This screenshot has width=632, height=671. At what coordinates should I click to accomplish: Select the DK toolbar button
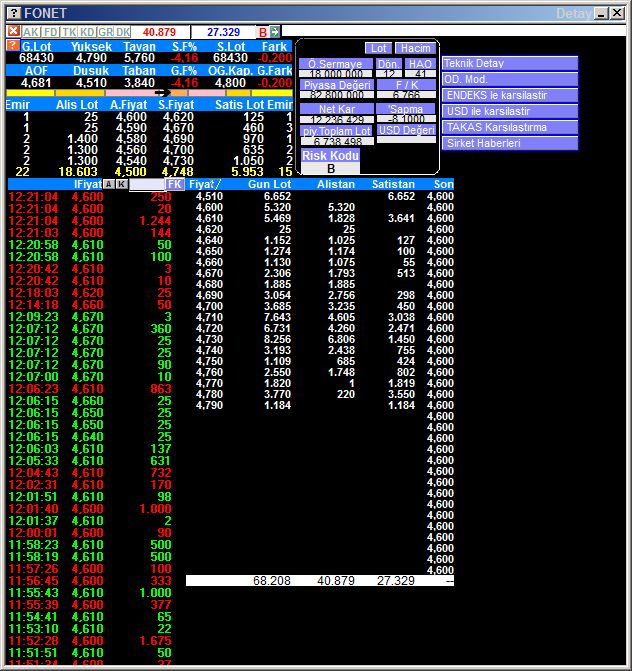[123, 32]
